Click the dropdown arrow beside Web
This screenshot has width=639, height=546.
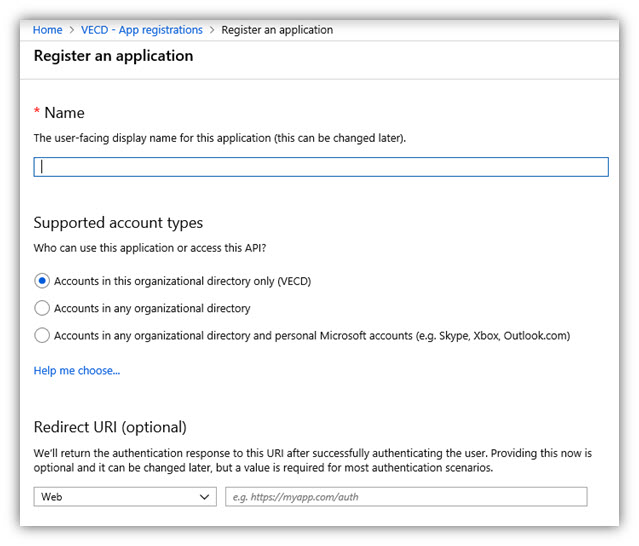204,497
